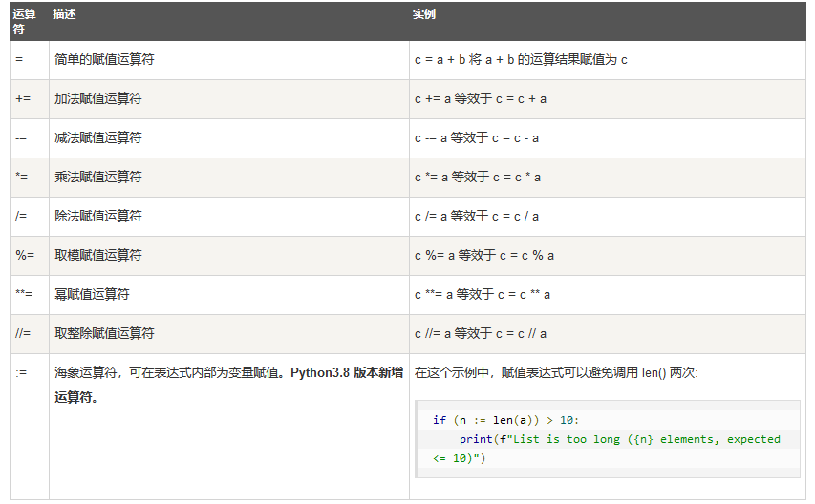The width and height of the screenshot is (815, 504).
Task: Click code line starting 'print(f"List is too long'
Action: [x=619, y=439]
